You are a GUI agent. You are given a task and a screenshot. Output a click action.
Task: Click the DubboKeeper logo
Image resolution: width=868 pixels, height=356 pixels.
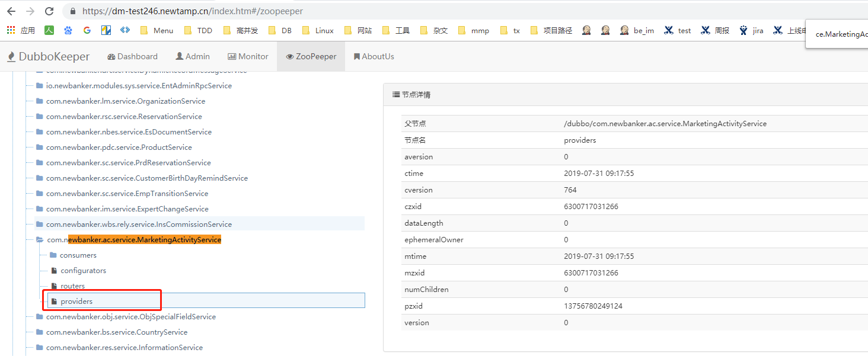point(49,57)
